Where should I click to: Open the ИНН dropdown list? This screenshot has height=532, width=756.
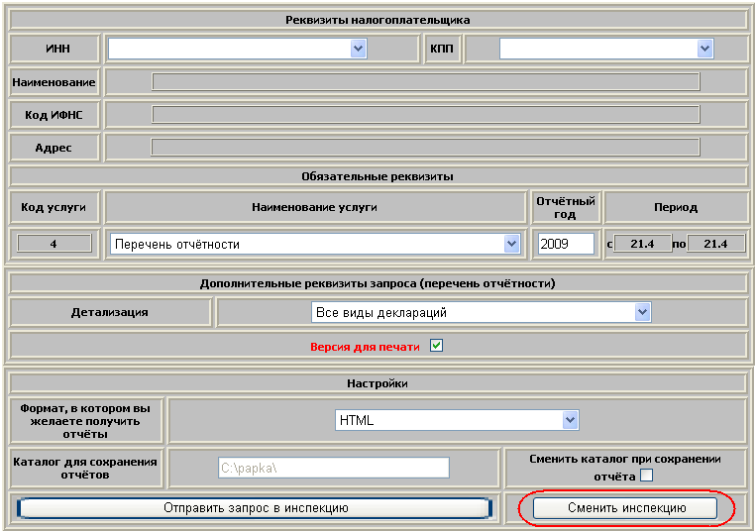pos(358,49)
